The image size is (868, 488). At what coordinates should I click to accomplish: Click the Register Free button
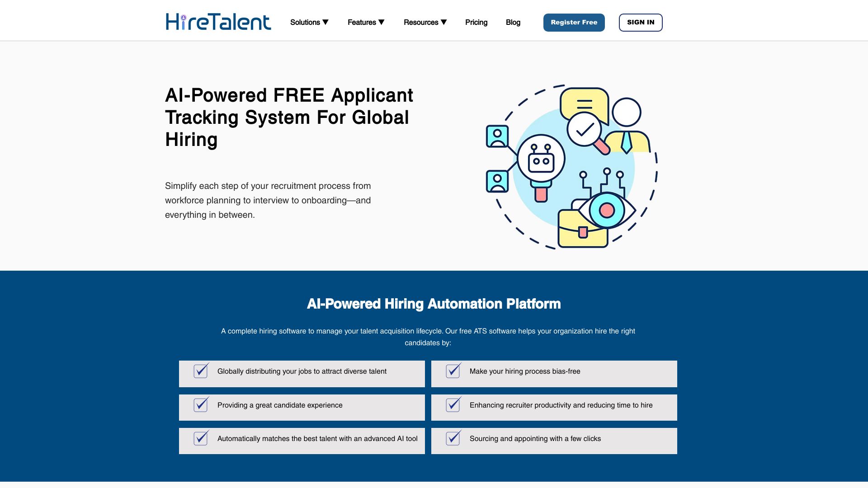tap(574, 22)
